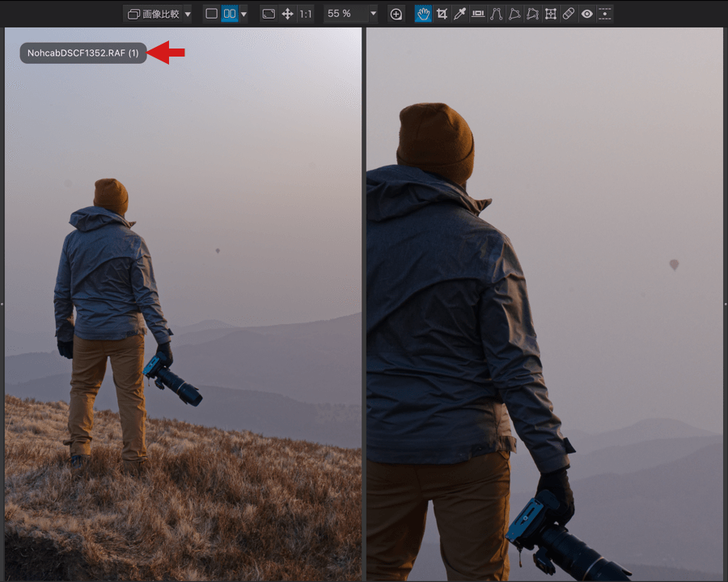728x582 pixels.
Task: Select the eyedropper white balance tool
Action: (459, 14)
